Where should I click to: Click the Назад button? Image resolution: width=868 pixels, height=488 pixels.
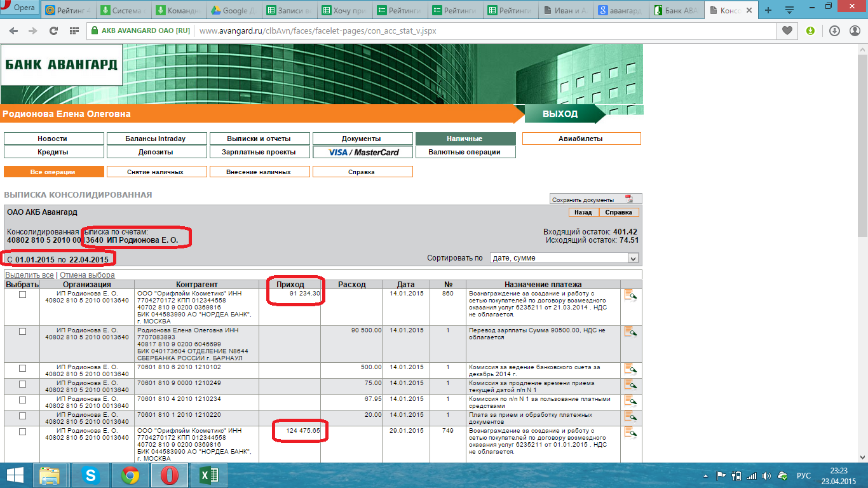tap(583, 212)
